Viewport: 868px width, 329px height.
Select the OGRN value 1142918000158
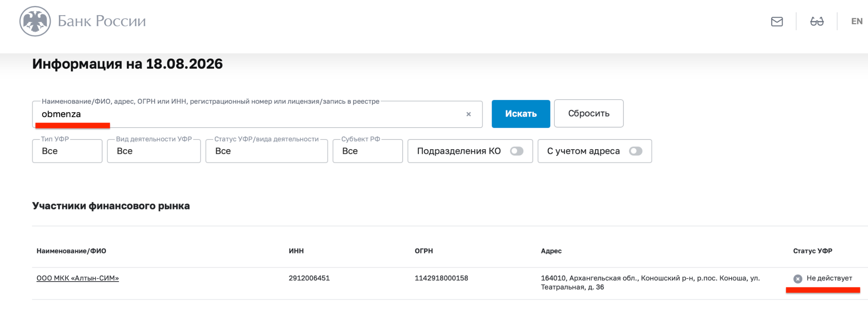441,278
